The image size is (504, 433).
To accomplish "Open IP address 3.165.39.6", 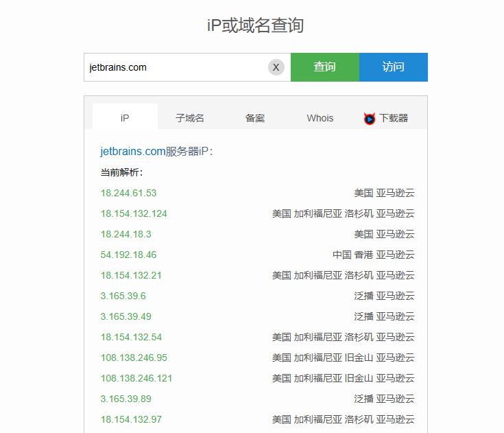I will point(123,296).
